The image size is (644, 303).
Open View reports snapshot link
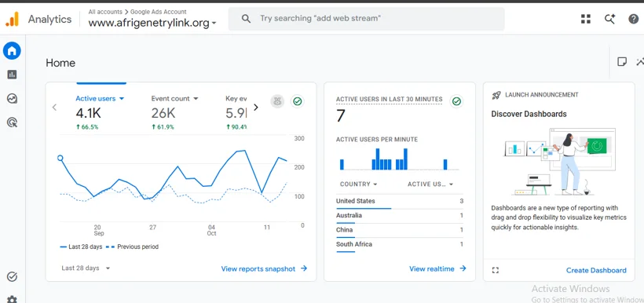coord(258,269)
